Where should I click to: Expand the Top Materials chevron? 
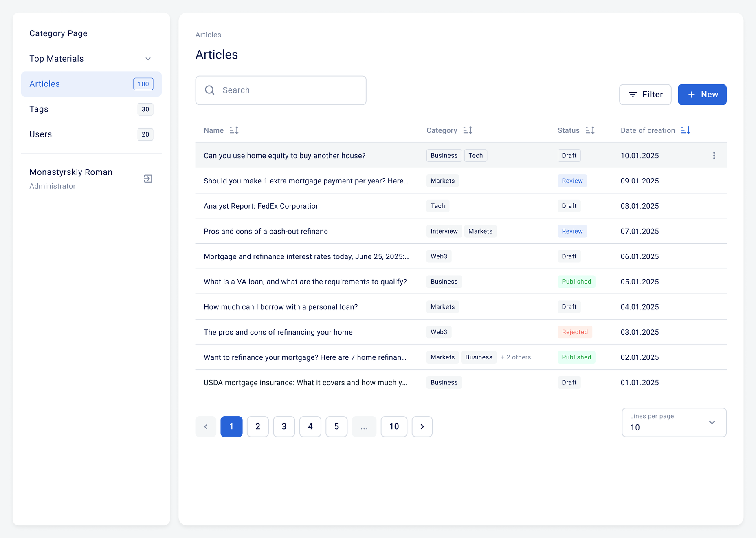coord(148,59)
